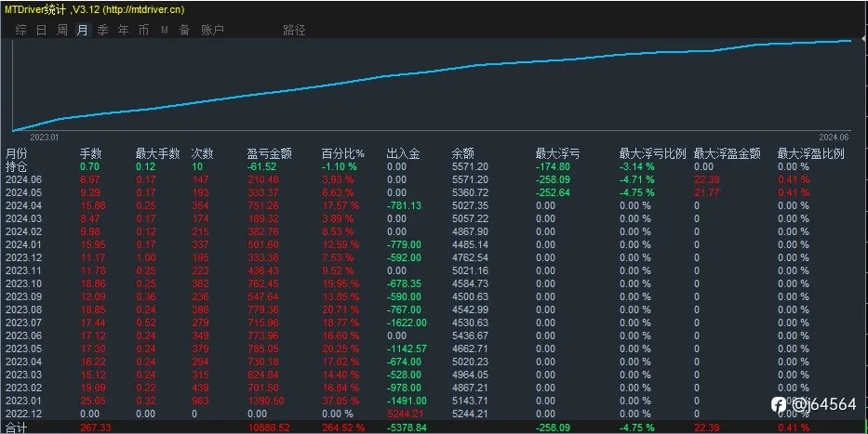Click the http://mtdriver.cn link in title
Image resolution: width=868 pixels, height=434 pixels.
point(143,9)
